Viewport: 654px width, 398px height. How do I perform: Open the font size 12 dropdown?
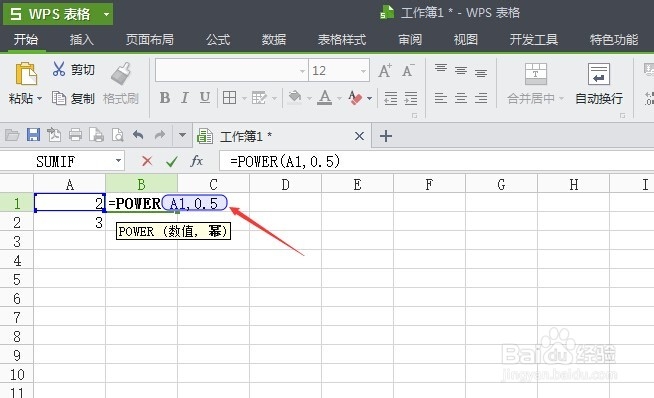(x=363, y=71)
